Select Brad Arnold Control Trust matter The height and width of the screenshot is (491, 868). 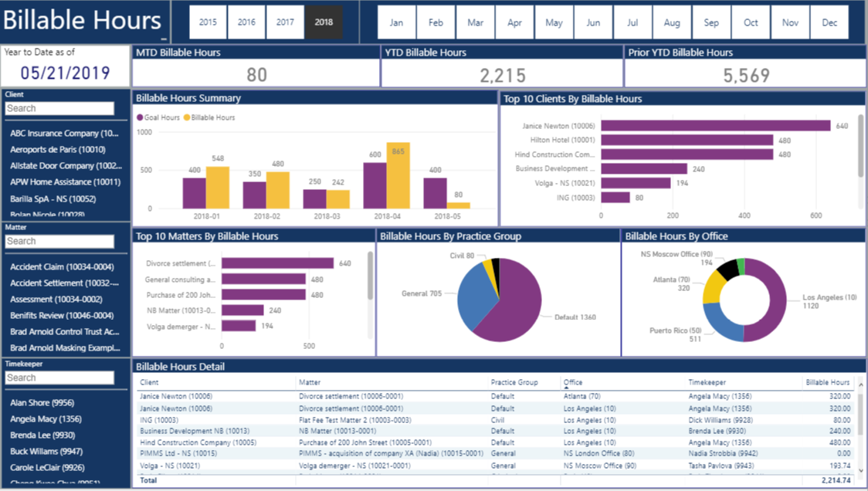tap(65, 331)
